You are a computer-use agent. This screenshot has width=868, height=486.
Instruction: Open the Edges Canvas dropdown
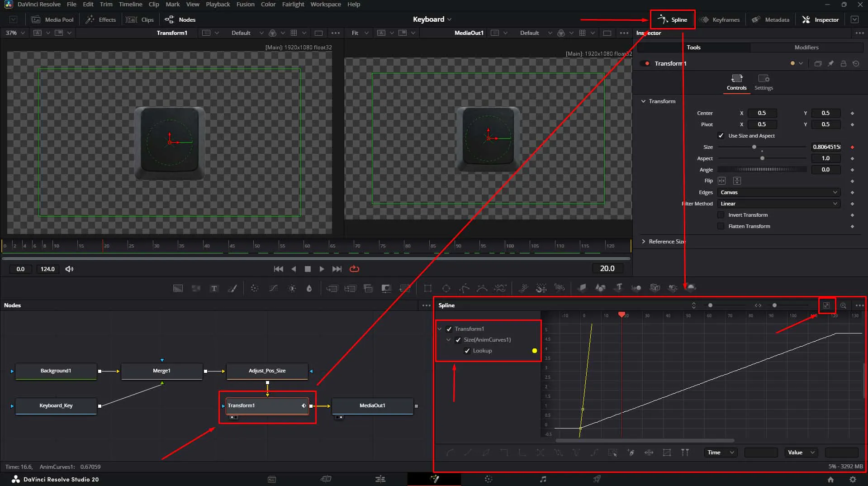pos(779,192)
